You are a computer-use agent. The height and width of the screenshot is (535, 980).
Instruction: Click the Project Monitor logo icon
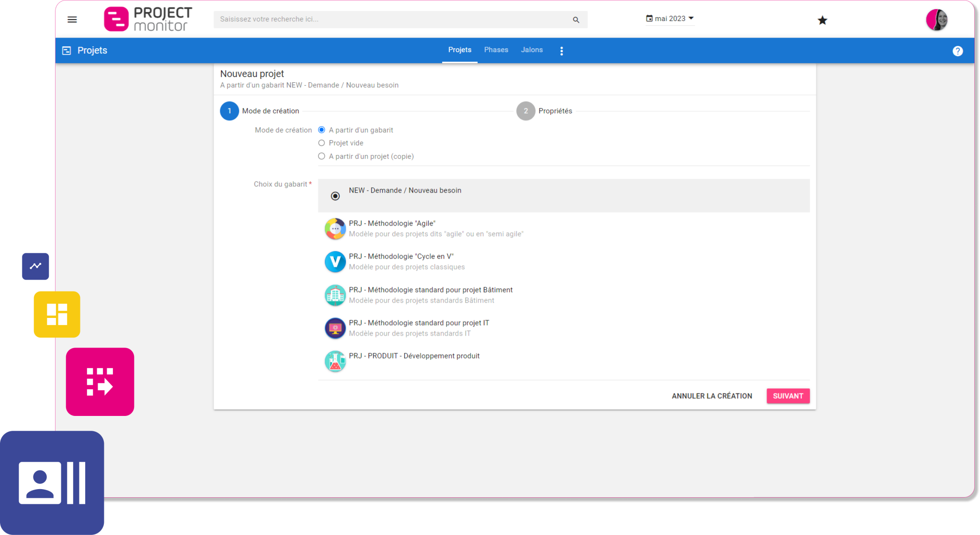pos(115,19)
